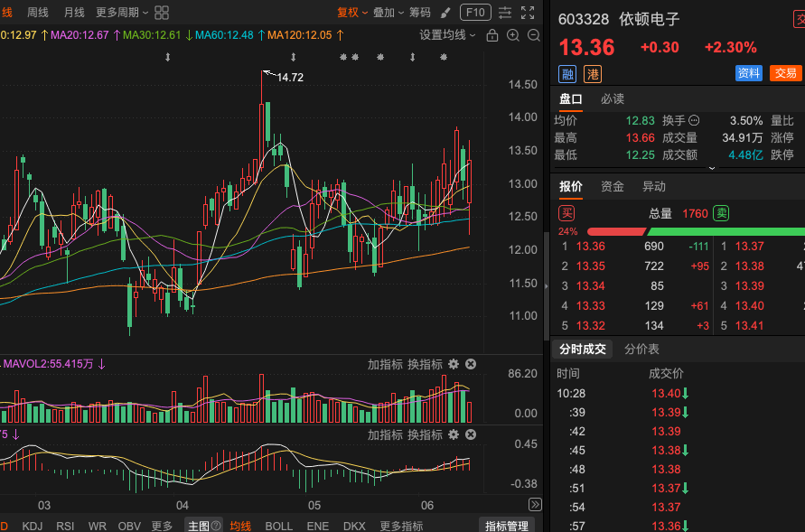Toggle DKX main chart overlay
Viewport: 805px width, 532px height.
tap(354, 526)
